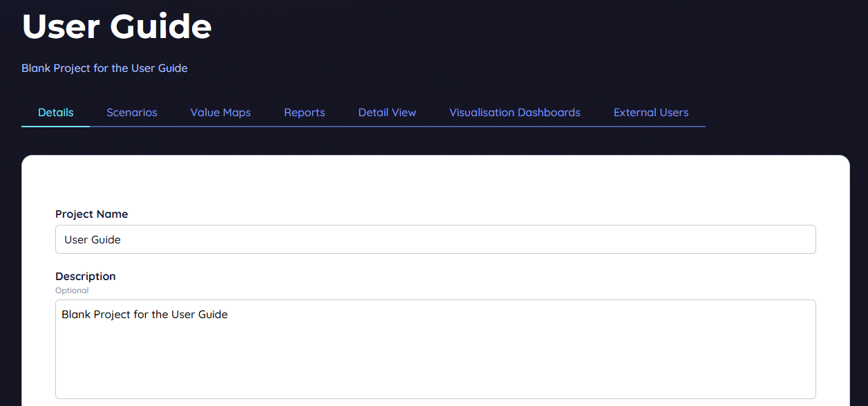
Task: Click the large 'User Guide' page heading
Action: coord(117,26)
